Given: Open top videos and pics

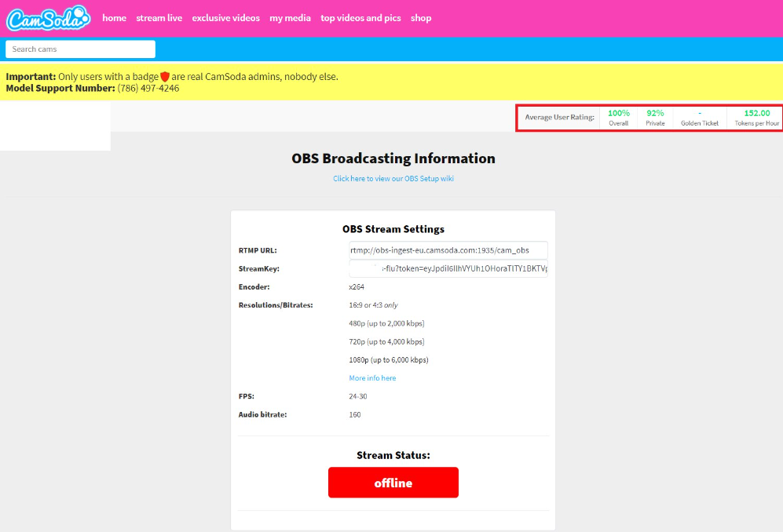Looking at the screenshot, I should tap(360, 18).
